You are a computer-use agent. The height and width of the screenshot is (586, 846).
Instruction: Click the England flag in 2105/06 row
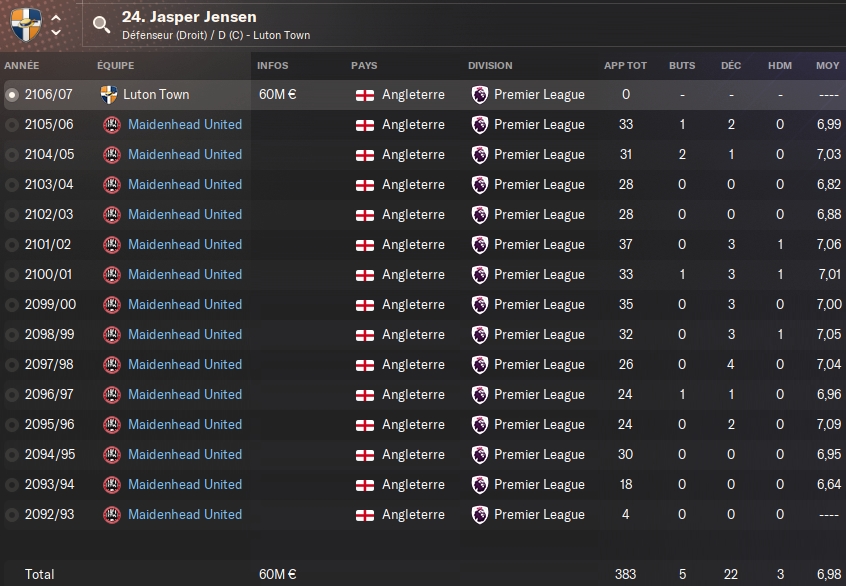365,126
